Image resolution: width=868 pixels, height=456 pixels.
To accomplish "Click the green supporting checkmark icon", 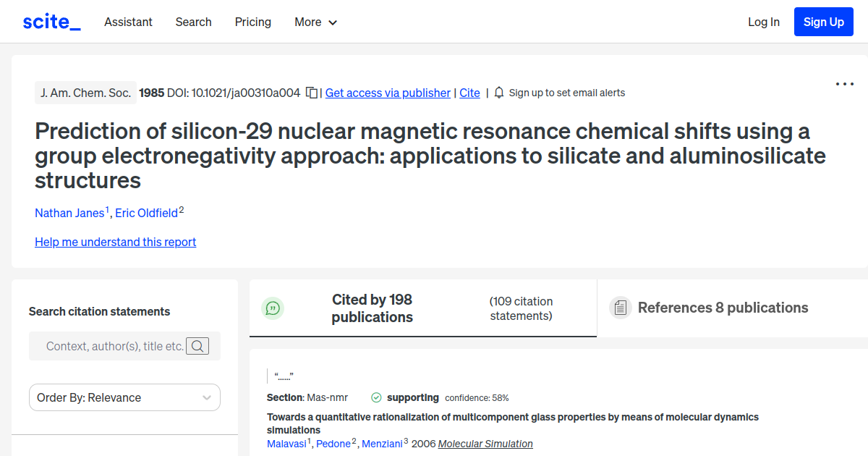I will (x=376, y=397).
